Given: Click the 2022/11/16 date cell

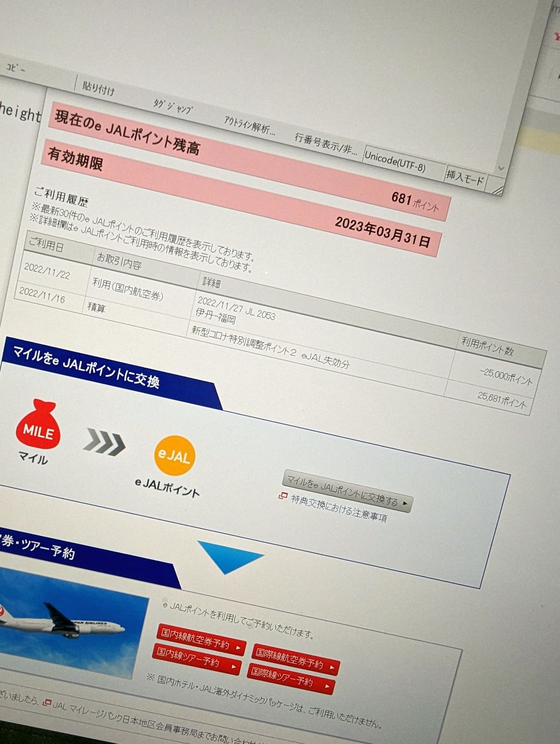Looking at the screenshot, I should click(x=42, y=295).
